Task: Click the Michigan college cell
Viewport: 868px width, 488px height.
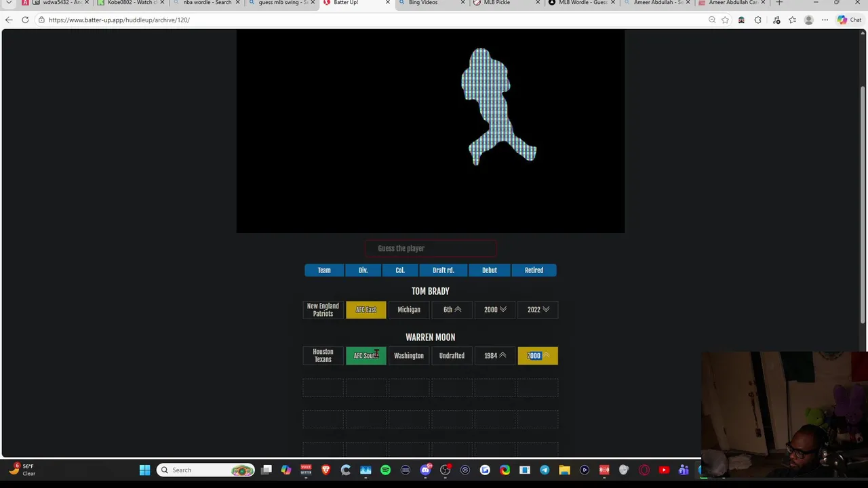Action: point(409,310)
